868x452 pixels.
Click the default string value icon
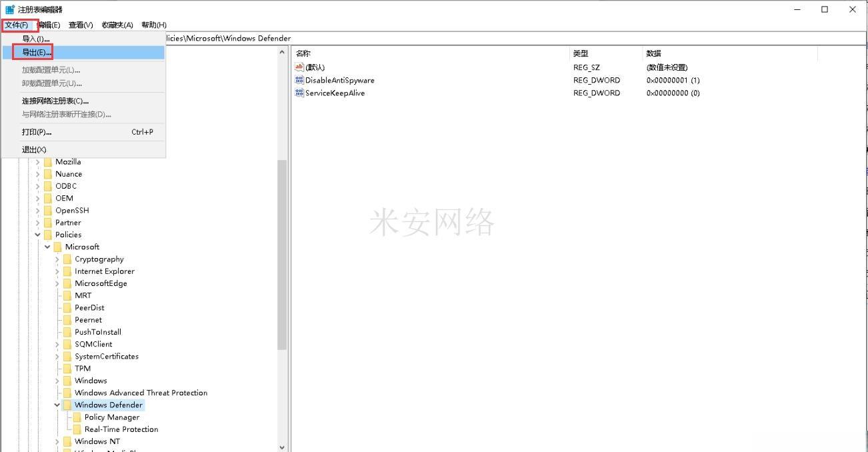click(299, 67)
